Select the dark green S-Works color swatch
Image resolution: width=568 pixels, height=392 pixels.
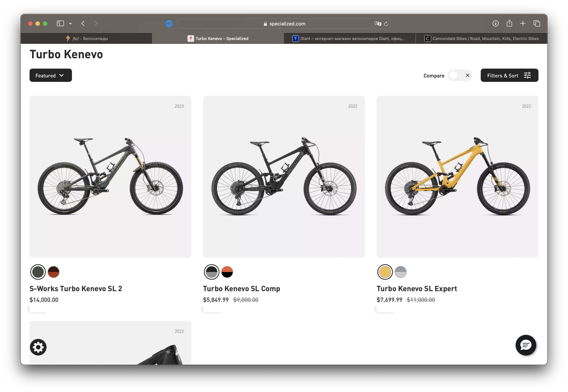38,272
